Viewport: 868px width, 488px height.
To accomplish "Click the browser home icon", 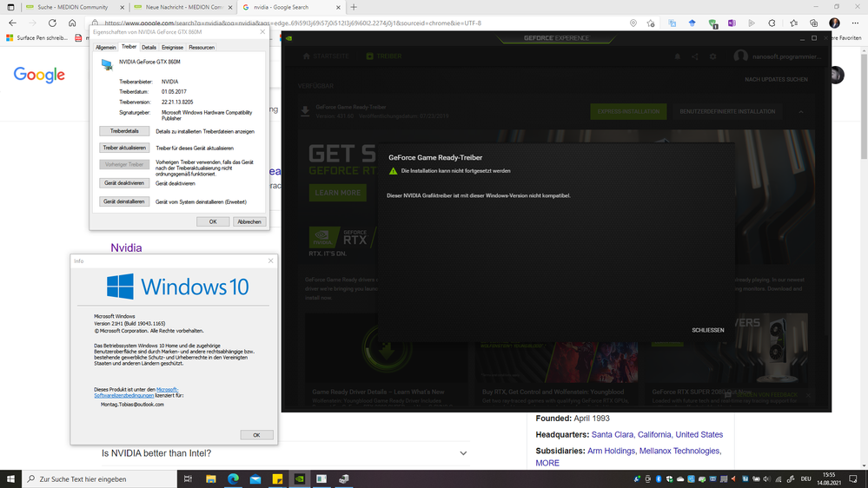I will pos(73,23).
